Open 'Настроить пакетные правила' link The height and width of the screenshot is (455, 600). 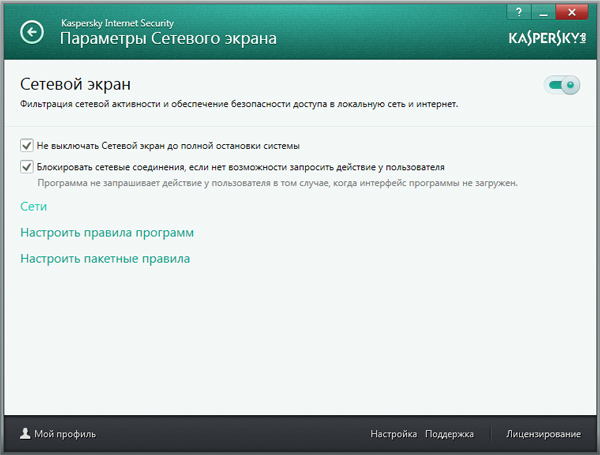[x=105, y=259]
